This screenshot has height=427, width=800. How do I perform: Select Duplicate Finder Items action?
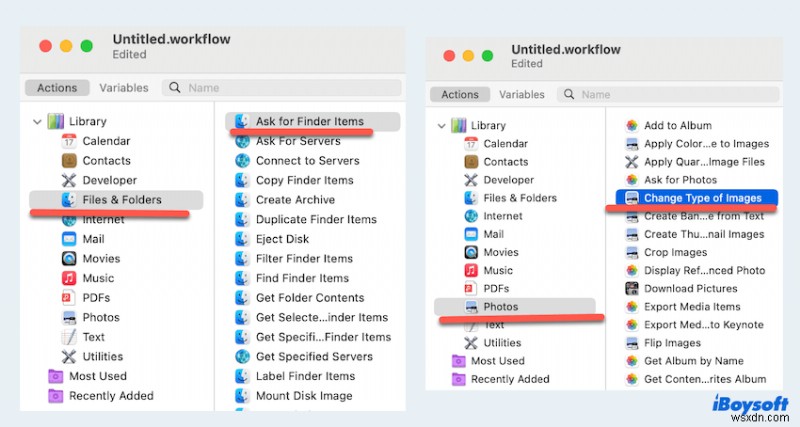click(316, 219)
